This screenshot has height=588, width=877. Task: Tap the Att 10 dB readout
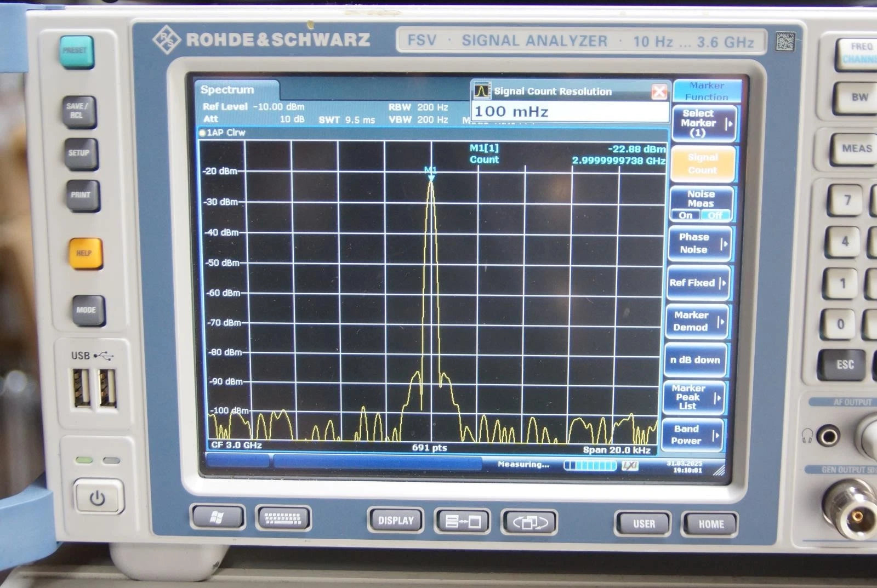click(253, 119)
